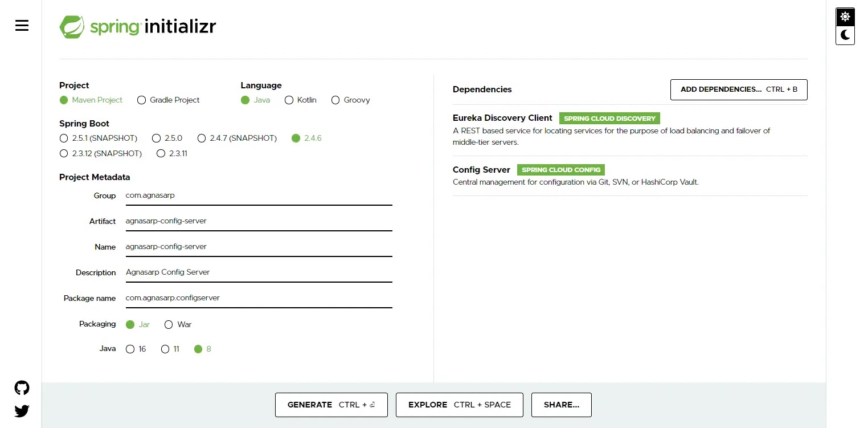This screenshot has height=428, width=868.
Task: Click the Spring Initializr logo
Action: [138, 27]
